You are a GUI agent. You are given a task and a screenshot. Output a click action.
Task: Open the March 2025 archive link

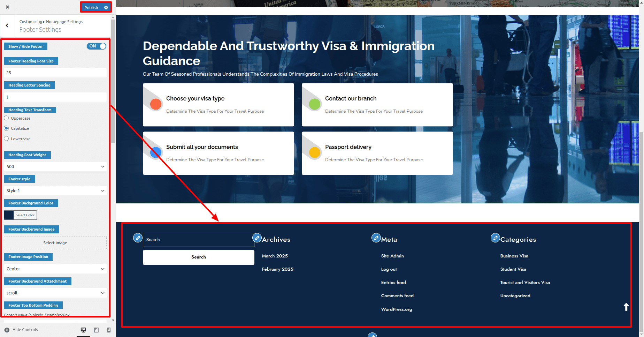pyautogui.click(x=275, y=256)
